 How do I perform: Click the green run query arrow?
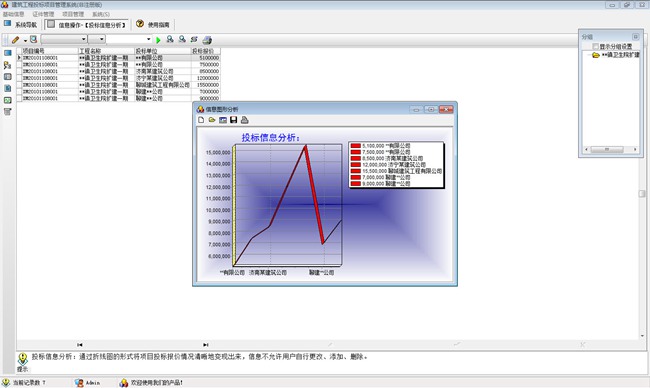(158, 40)
